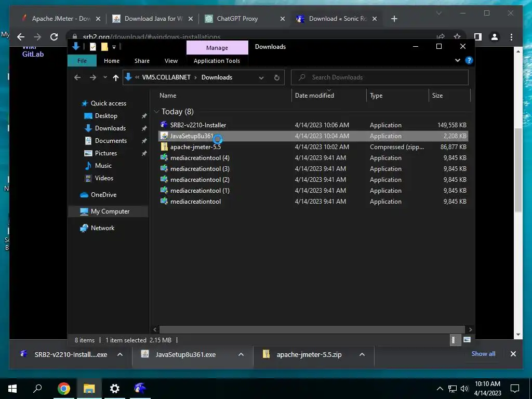This screenshot has width=532, height=399.
Task: Open the Share ribbon tab
Action: [x=142, y=61]
